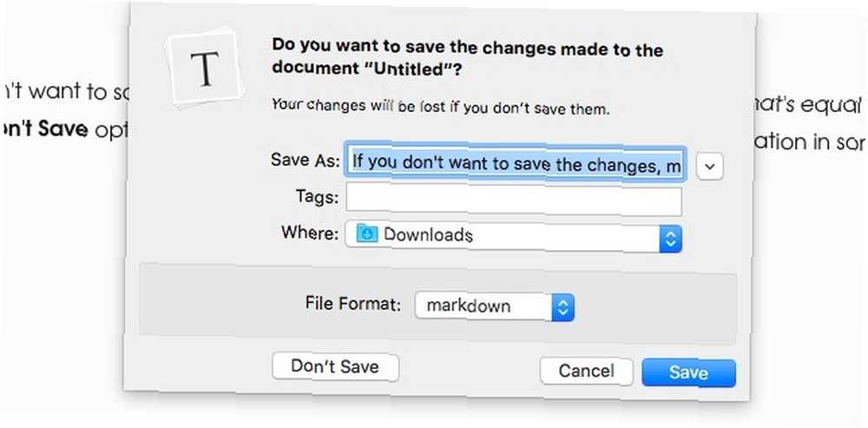Click the Typora "T" document icon
Screen dimensions: 868x428
[x=206, y=68]
